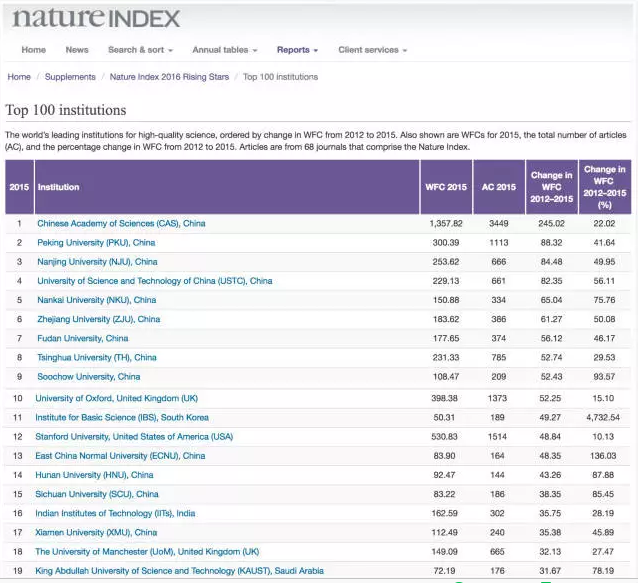Sort by Institution column header

pos(58,187)
